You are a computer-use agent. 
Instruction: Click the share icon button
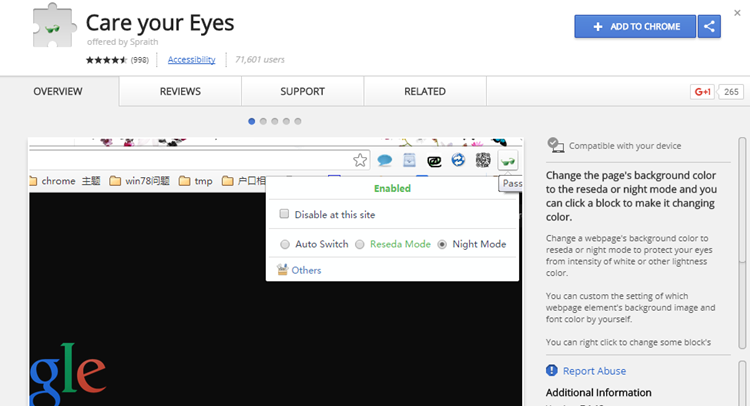coord(709,27)
